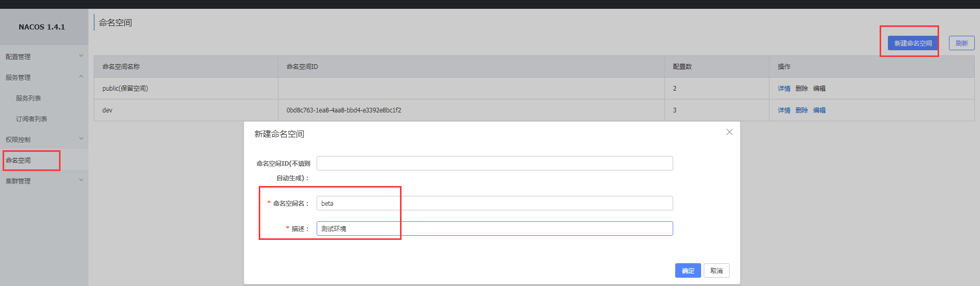Click the 刷新 button
This screenshot has width=980, height=286.
[x=962, y=43]
